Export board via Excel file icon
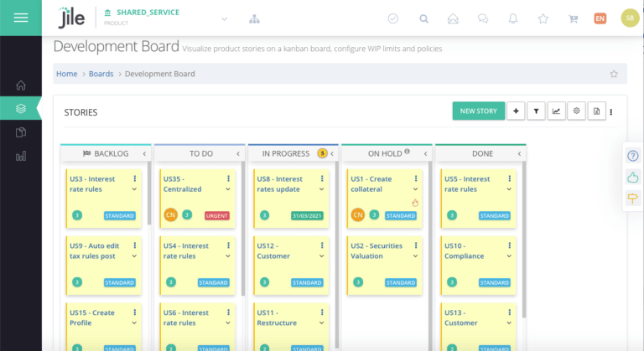Screen dimensions: 644x351 [x=596, y=111]
